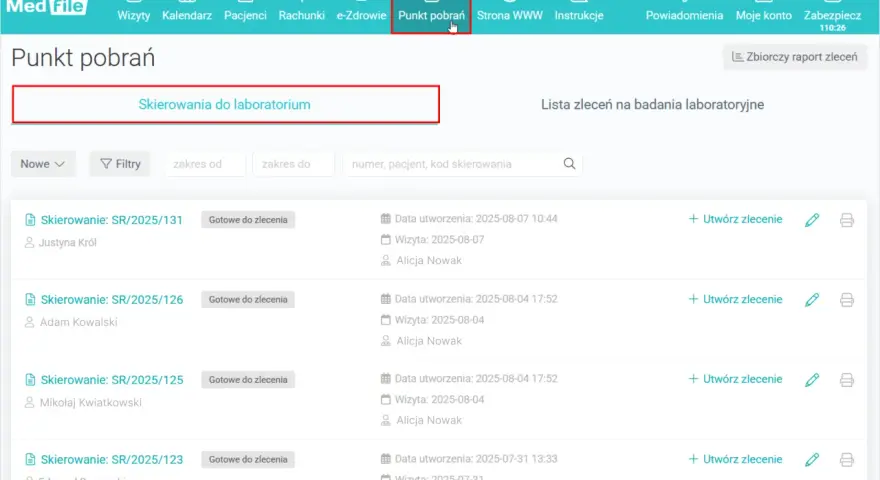Open referral Skierowanie: SR/2025/131

112,220
